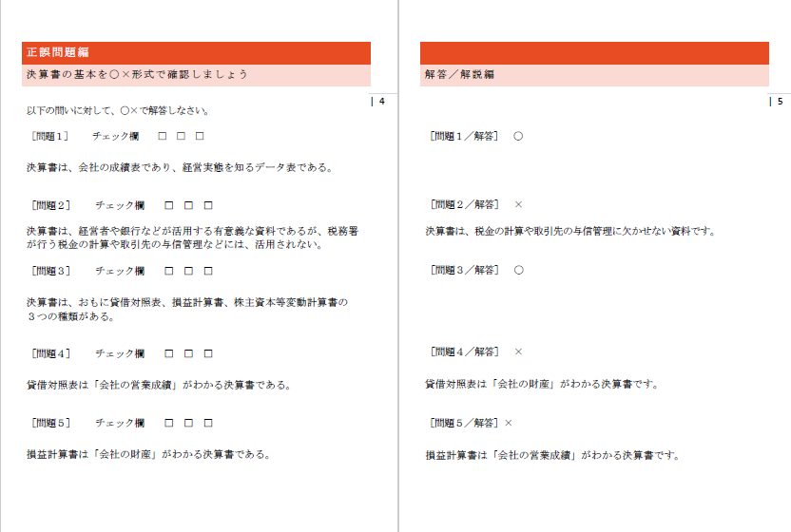The width and height of the screenshot is (791, 532).
Task: Click line が行う税金の計算や取引先の与信管理などには
Action: click(x=175, y=244)
